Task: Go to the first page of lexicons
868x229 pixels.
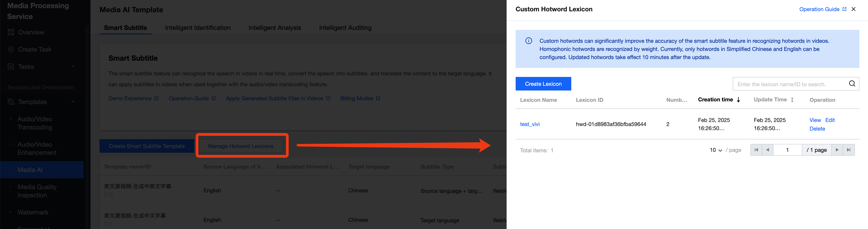Action: 756,150
